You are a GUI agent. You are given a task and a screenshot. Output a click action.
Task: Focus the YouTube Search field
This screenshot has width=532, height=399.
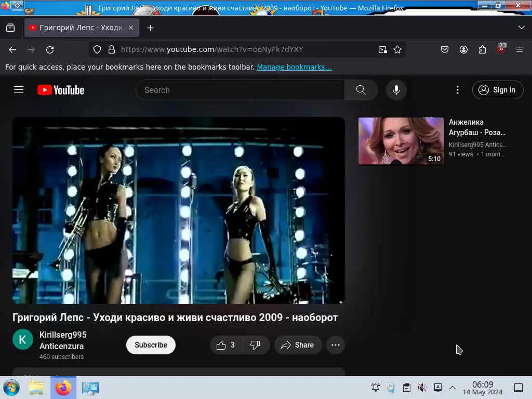coord(240,90)
